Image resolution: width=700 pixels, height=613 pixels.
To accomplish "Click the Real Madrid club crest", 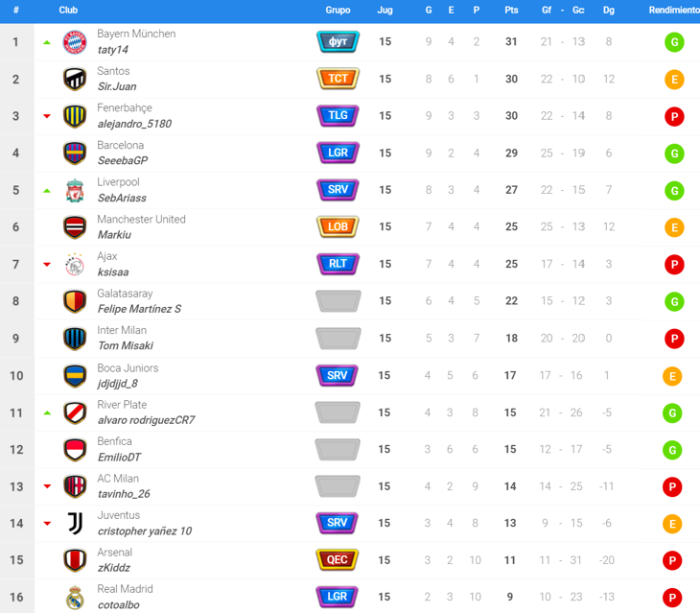I will pyautogui.click(x=75, y=598).
